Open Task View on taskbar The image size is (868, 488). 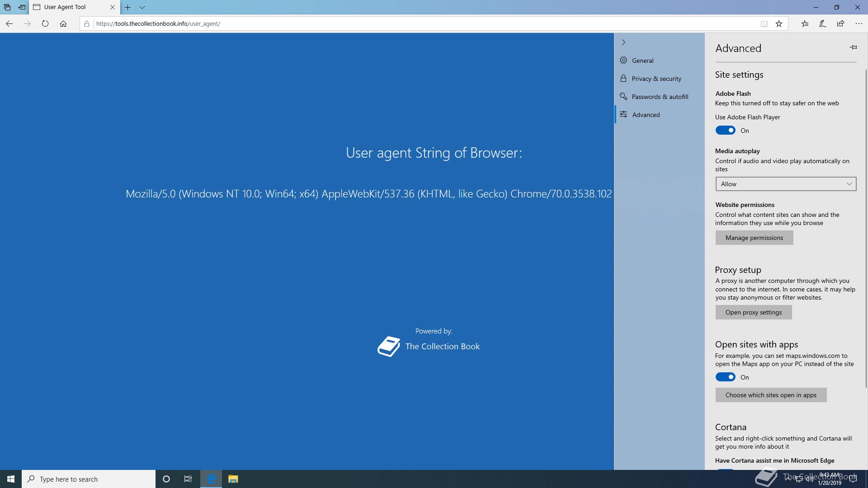point(188,479)
